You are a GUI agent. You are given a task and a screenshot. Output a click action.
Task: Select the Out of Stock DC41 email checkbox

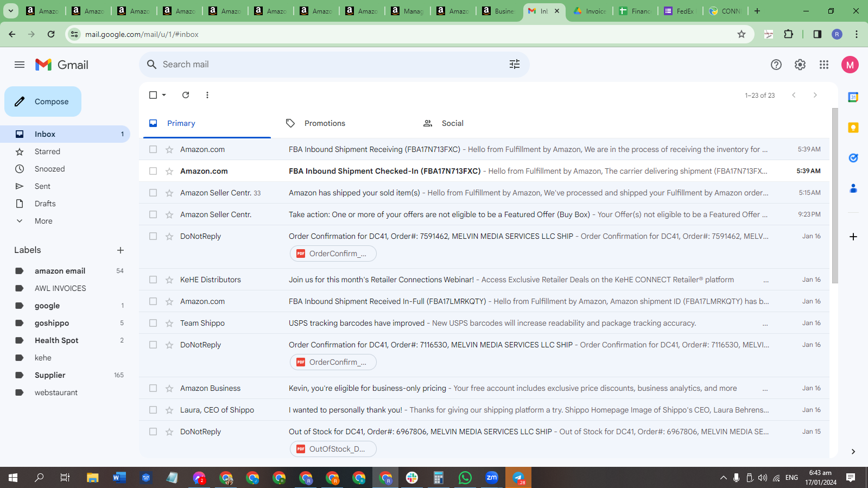pyautogui.click(x=153, y=432)
